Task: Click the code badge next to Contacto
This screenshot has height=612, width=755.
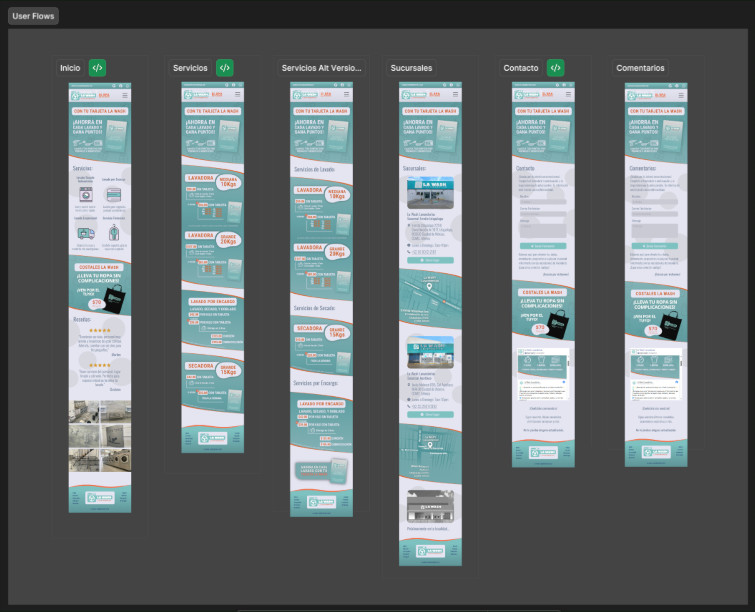Action: coord(555,68)
